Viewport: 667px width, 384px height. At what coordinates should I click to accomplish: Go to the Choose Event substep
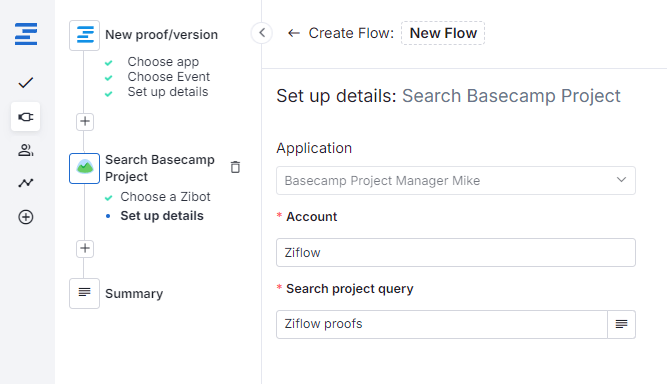(x=168, y=77)
